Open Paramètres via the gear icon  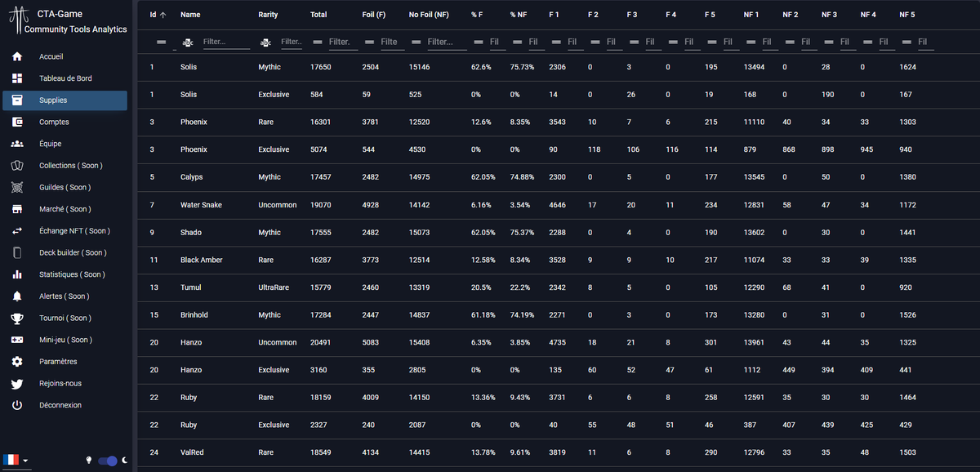tap(17, 362)
